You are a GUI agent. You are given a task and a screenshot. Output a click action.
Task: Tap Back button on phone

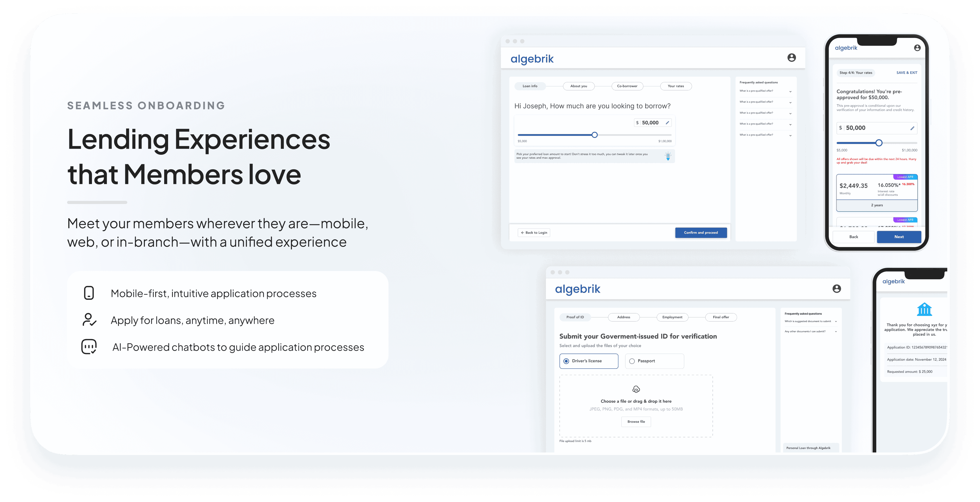point(853,237)
